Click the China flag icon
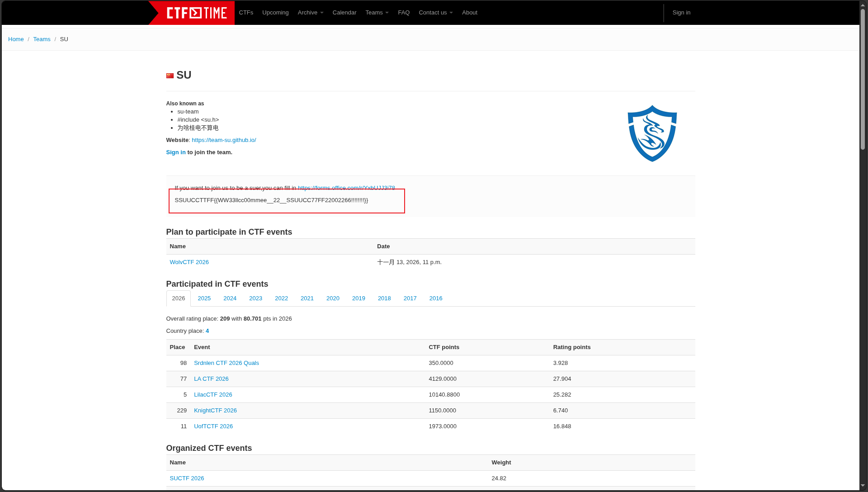This screenshot has width=868, height=492. pyautogui.click(x=170, y=76)
